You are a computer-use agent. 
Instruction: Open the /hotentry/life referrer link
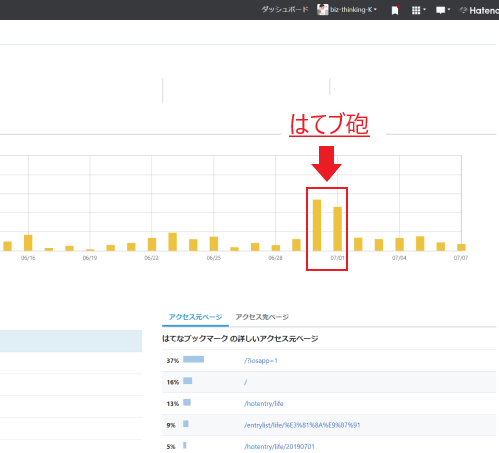coord(264,404)
